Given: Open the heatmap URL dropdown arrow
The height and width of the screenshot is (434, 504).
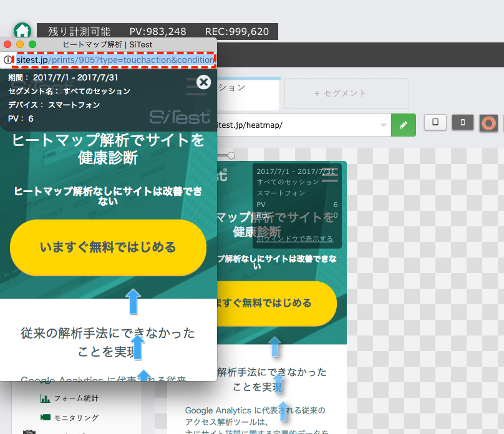Looking at the screenshot, I should tap(383, 125).
